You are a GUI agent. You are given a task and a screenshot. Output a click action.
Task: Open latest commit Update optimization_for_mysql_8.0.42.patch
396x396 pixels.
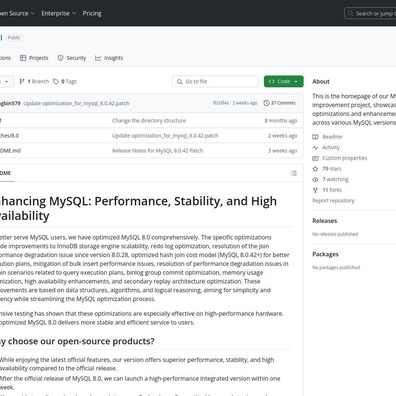click(x=76, y=103)
